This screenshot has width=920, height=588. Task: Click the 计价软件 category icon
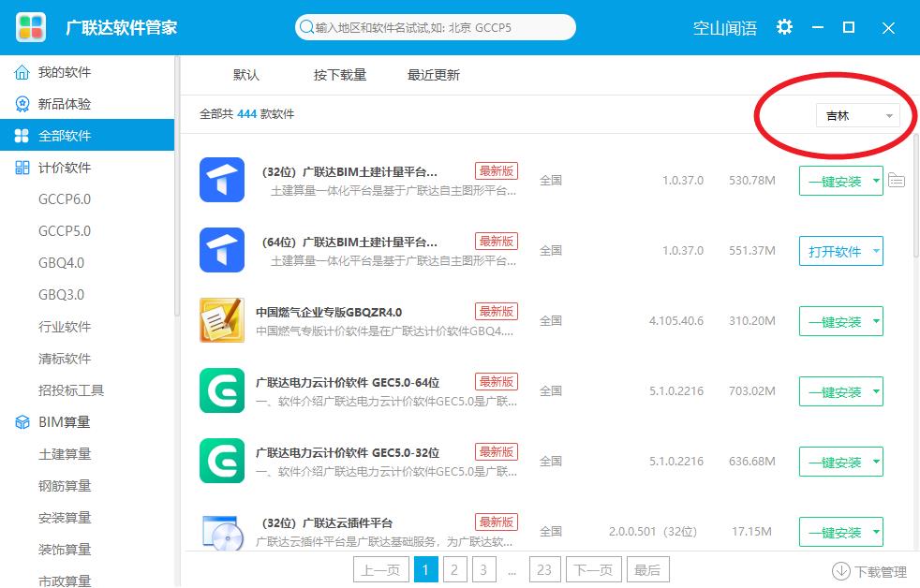[x=22, y=168]
